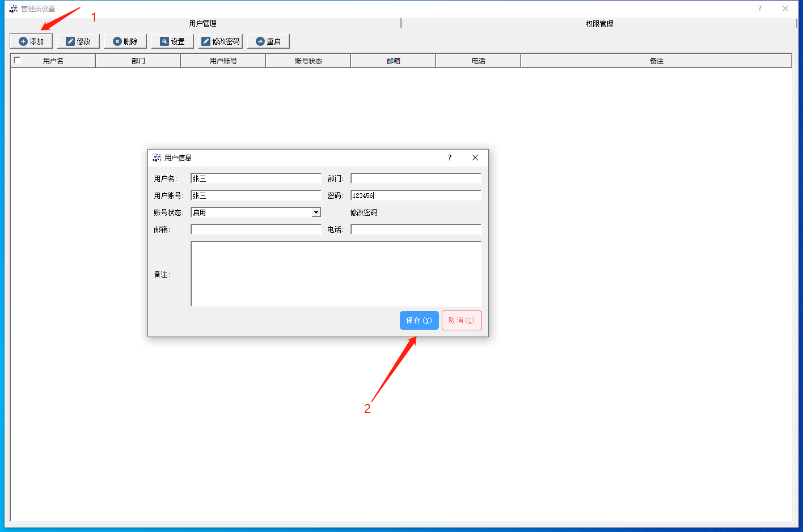The image size is (803, 532).
Task: Click inside the remarks (备注) text area
Action: pos(336,274)
